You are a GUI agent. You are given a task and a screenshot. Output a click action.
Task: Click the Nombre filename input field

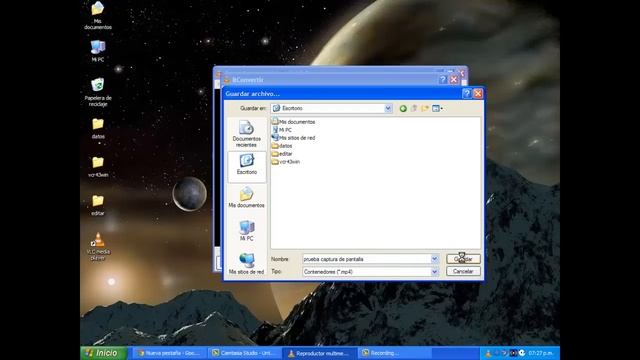point(366,259)
